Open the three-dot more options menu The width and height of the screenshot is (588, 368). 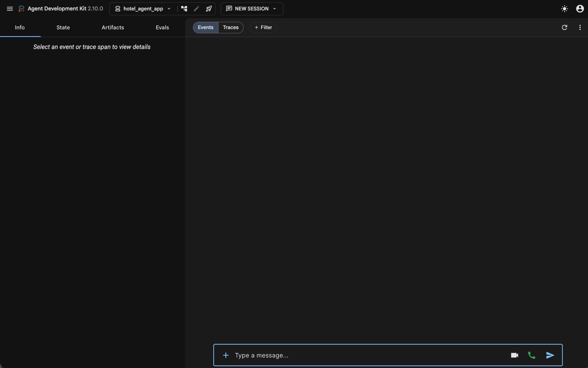[580, 27]
